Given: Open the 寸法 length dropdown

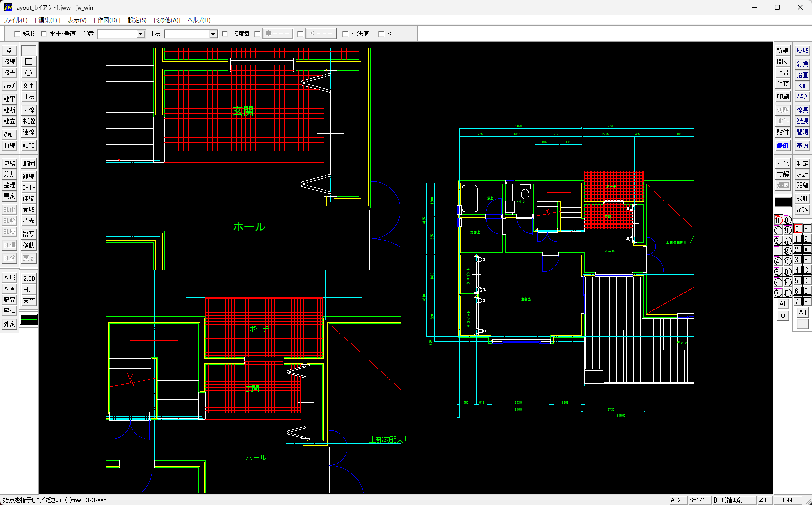Looking at the screenshot, I should coord(213,34).
